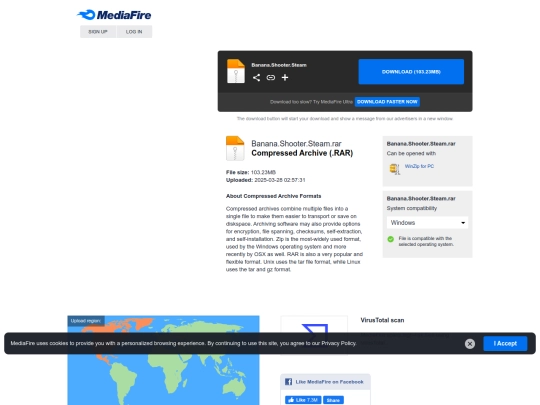Copy link using the chain link icon
This screenshot has height=405, width=540.
coord(271,77)
